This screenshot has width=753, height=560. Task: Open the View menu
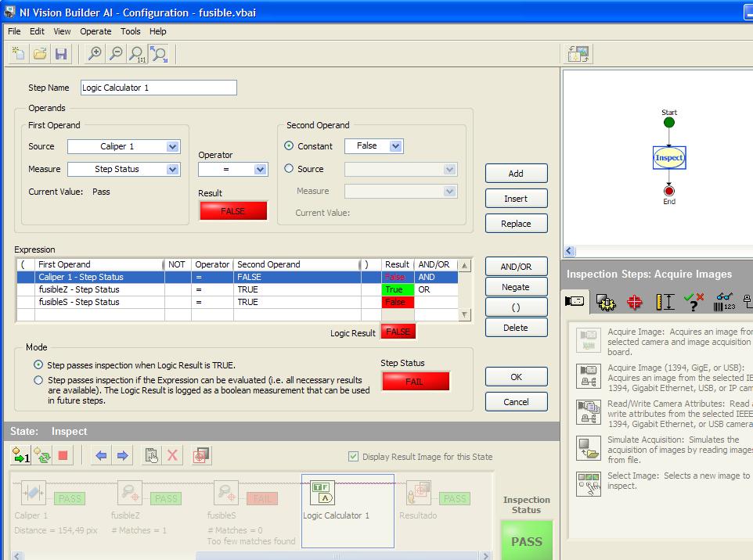pos(62,31)
